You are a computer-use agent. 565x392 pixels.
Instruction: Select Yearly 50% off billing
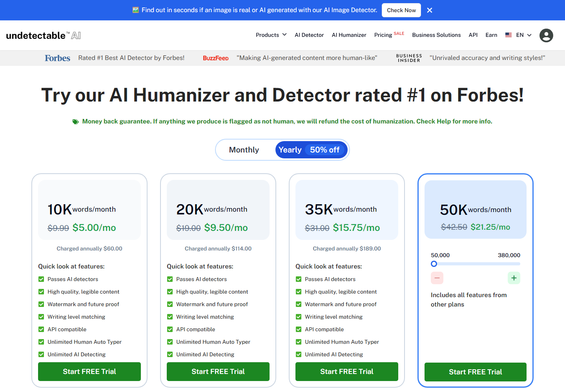coord(311,150)
